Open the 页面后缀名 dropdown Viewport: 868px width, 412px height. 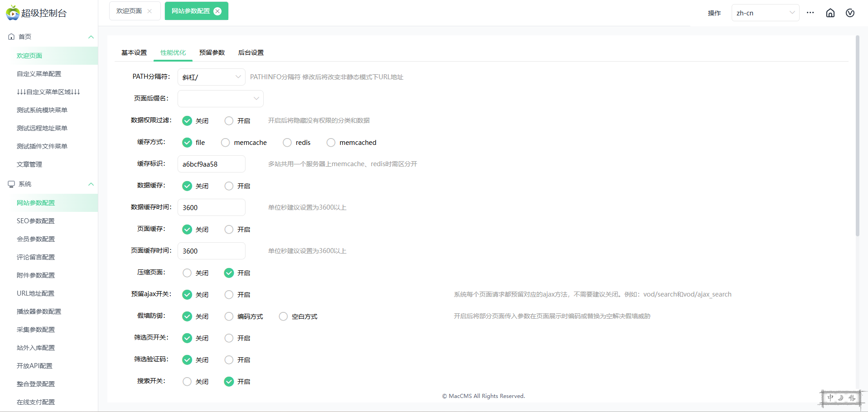pos(220,99)
